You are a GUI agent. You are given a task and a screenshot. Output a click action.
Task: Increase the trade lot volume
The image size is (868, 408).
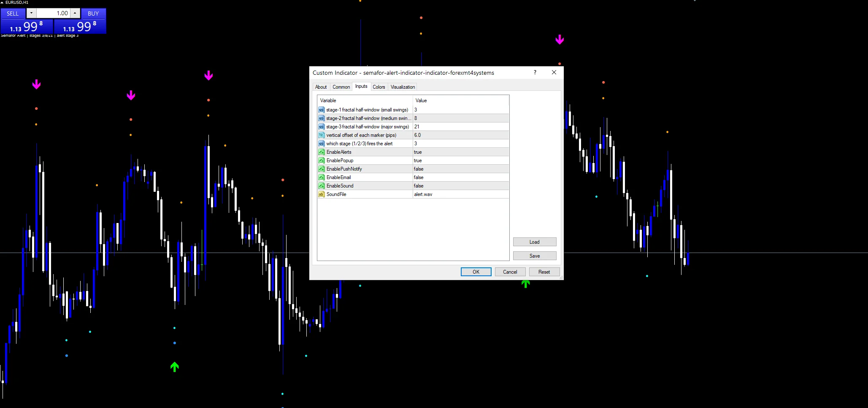[75, 13]
